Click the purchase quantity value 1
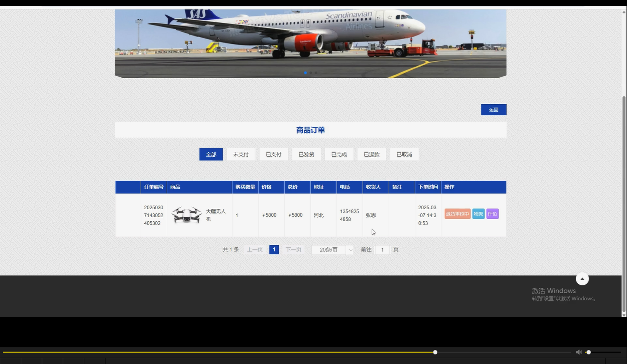Viewport: 627px width, 364px height. [x=237, y=215]
